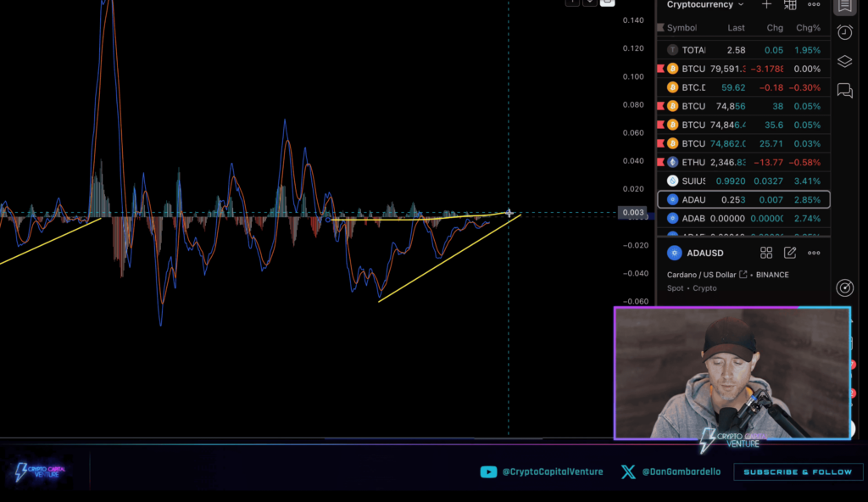Click the watchlist bookmark sidebar icon
868x502 pixels.
tap(845, 6)
